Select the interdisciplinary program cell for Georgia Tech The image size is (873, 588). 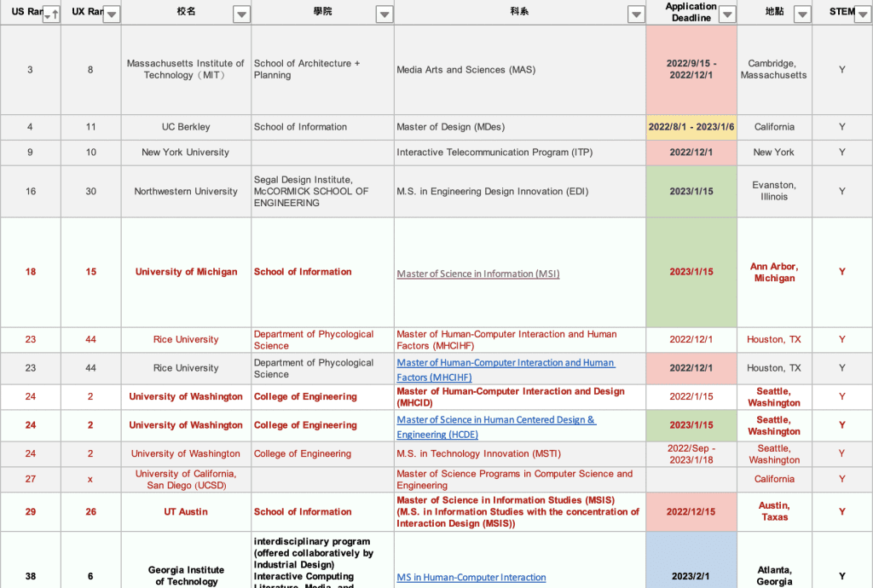coord(323,560)
